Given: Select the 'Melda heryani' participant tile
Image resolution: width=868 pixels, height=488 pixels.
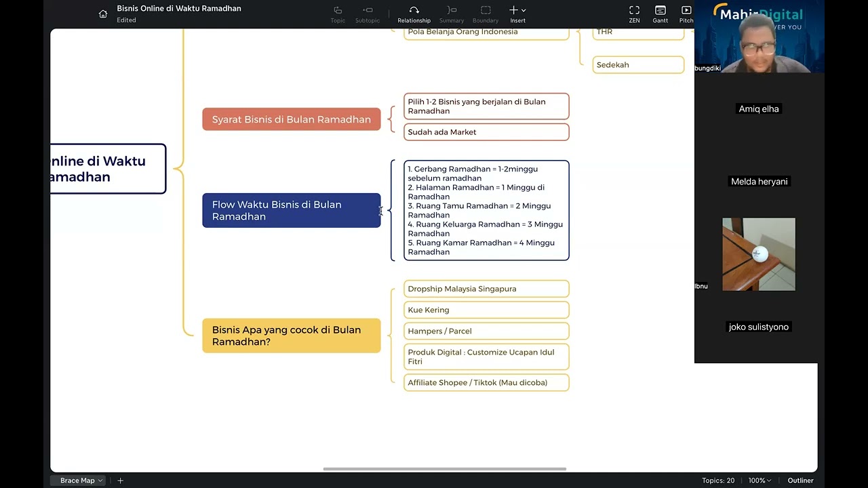Looking at the screenshot, I should point(759,182).
